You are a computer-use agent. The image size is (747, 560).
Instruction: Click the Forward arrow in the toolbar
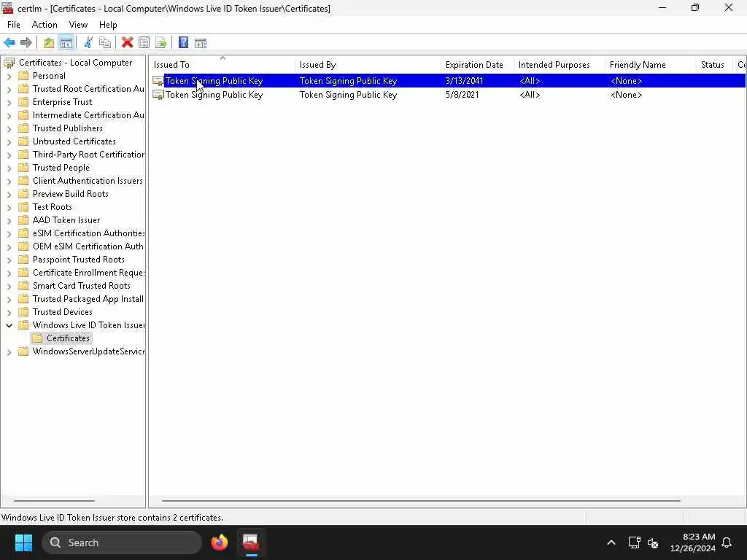26,43
